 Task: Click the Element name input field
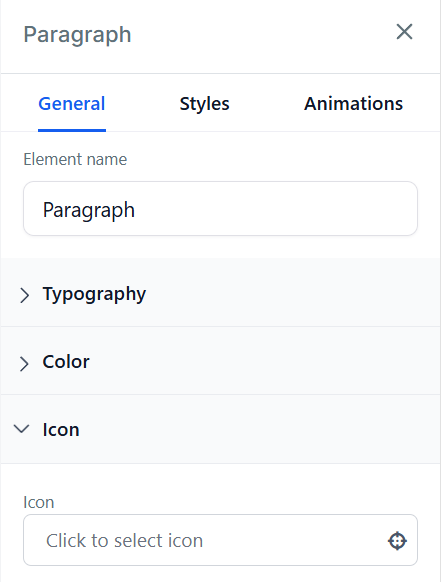[220, 208]
